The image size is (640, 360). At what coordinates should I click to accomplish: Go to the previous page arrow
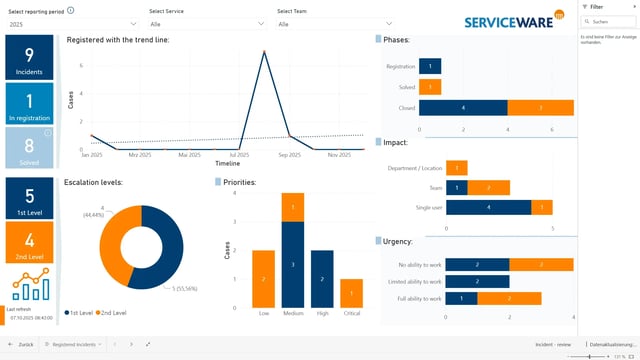point(115,344)
